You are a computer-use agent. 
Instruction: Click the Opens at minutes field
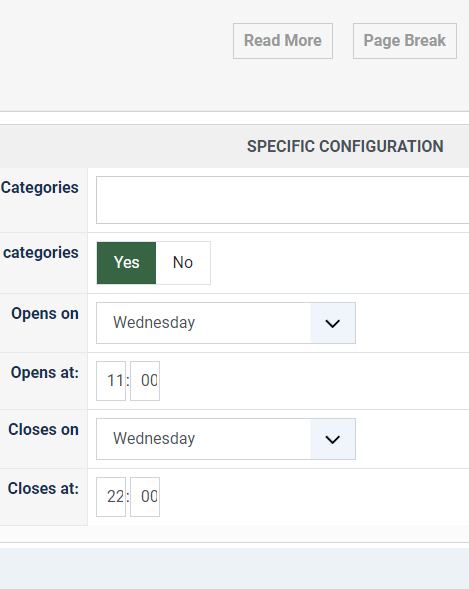[145, 381]
